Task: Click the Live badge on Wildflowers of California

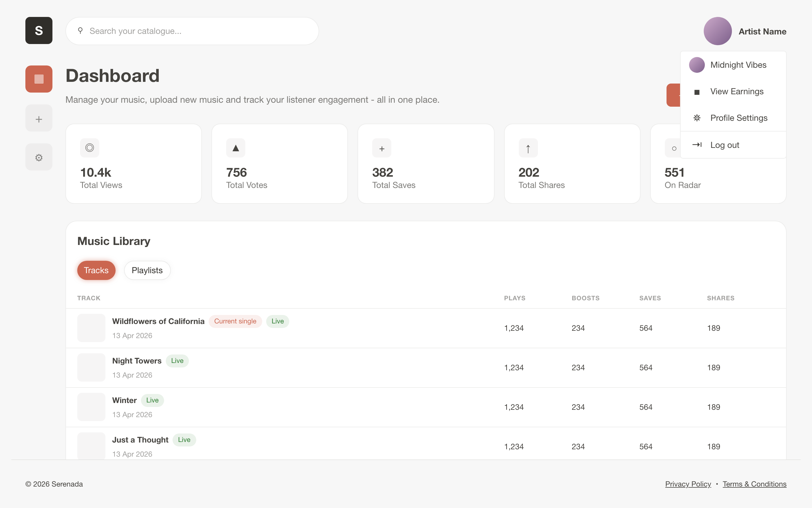Action: tap(277, 321)
